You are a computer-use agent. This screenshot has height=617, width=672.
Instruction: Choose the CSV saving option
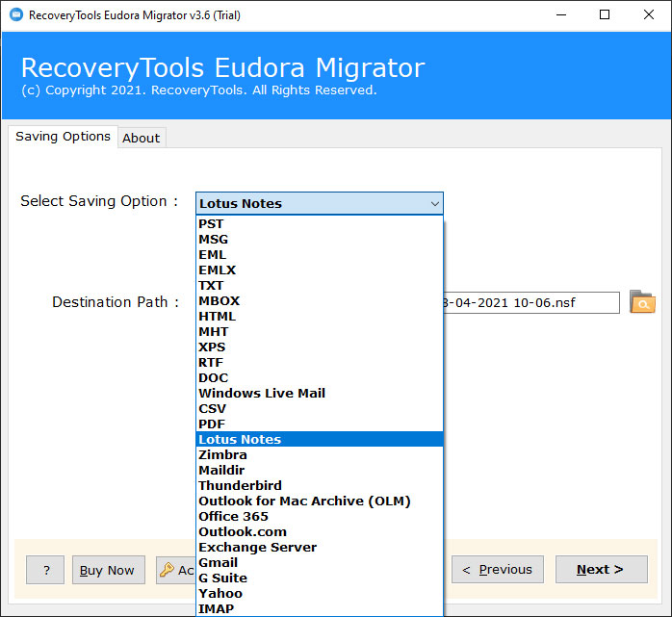(320, 409)
